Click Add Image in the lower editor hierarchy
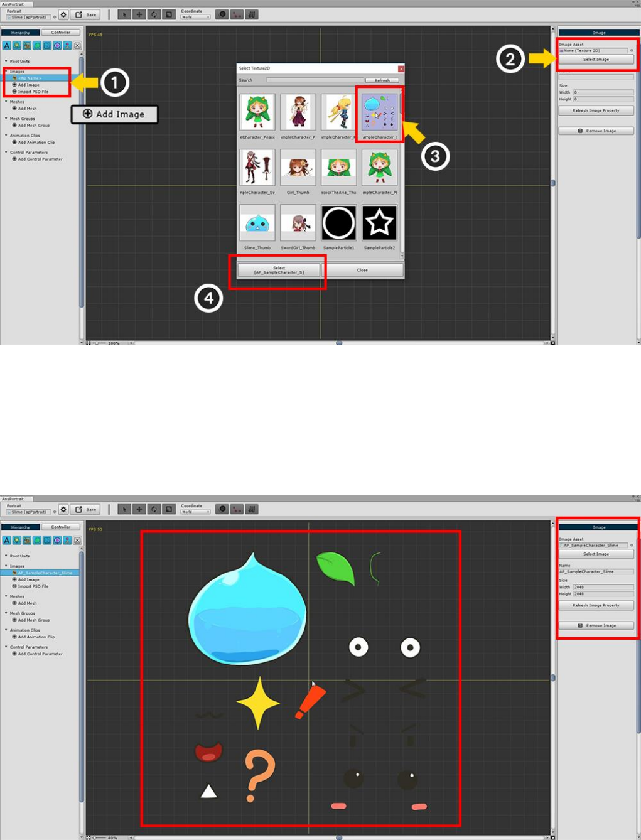641x840 pixels. tap(28, 579)
